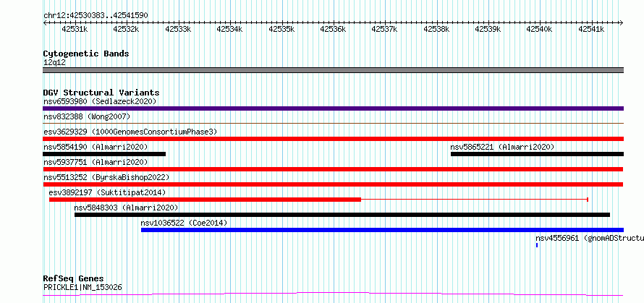Viewport: 644px width, 303px height.
Task: Open nsv5865221 (Almarri2020) variant label
Action: [x=502, y=147]
